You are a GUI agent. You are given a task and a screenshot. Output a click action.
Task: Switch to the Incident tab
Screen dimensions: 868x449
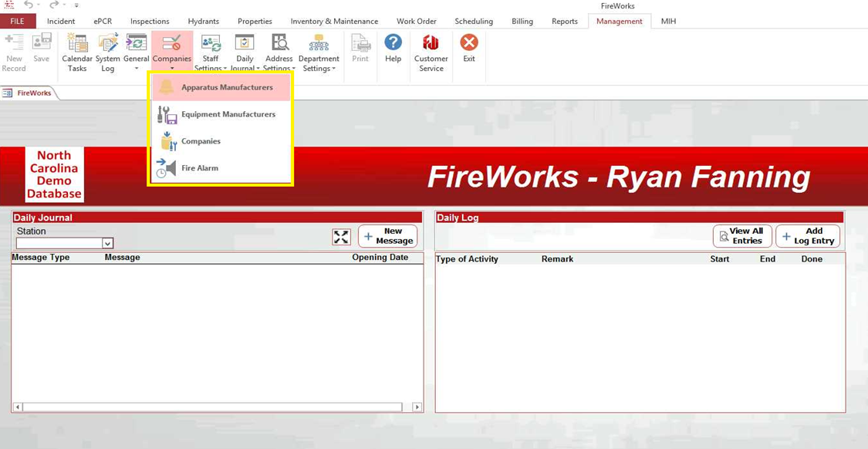click(x=61, y=22)
